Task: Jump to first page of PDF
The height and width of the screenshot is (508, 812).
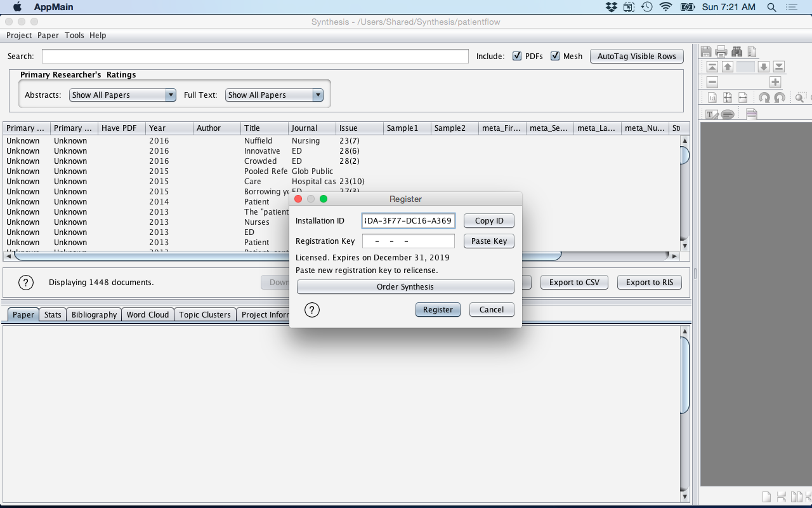Action: tap(712, 67)
